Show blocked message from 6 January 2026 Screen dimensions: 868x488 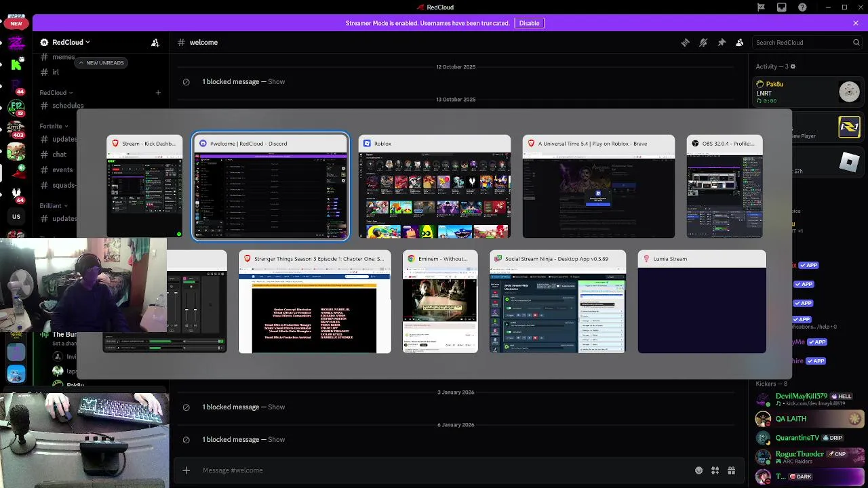276,439
